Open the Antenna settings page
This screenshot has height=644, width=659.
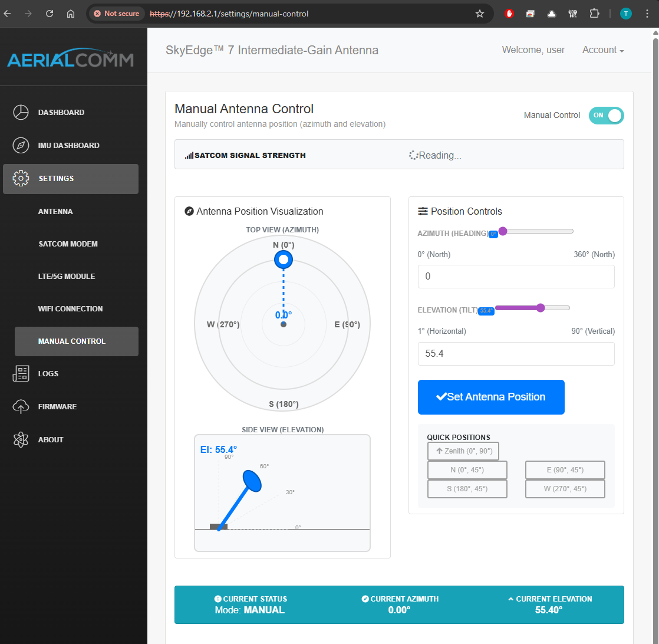[55, 211]
